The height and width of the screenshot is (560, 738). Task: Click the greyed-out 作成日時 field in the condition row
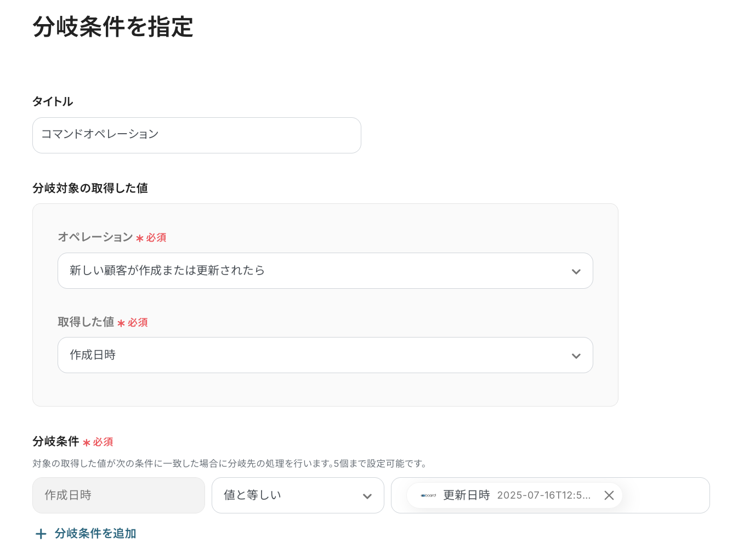point(118,495)
